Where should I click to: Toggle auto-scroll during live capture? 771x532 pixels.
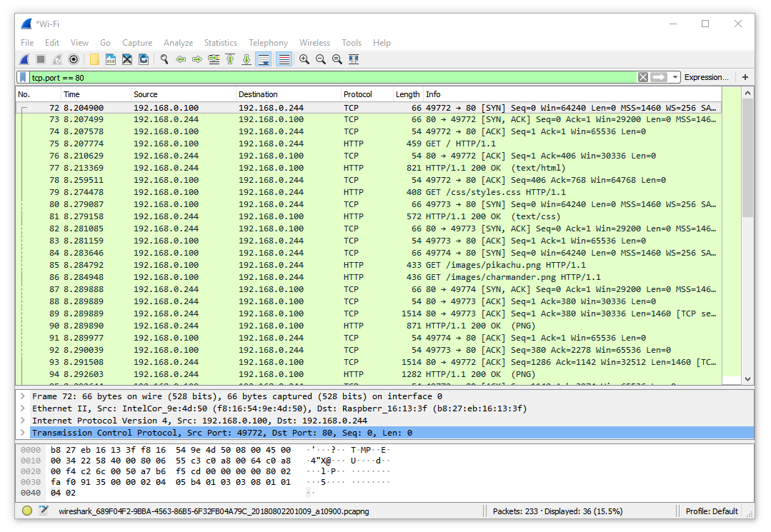click(x=264, y=59)
